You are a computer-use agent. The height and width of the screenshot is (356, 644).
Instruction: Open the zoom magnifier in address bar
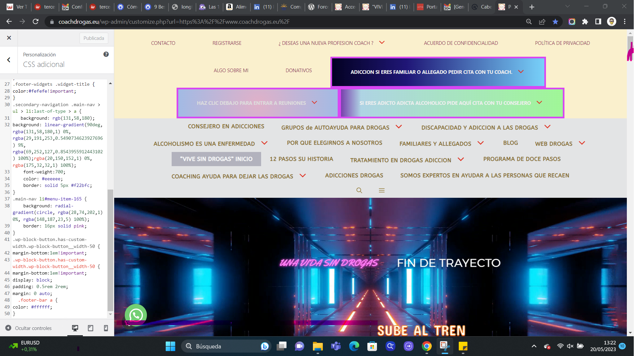(529, 21)
